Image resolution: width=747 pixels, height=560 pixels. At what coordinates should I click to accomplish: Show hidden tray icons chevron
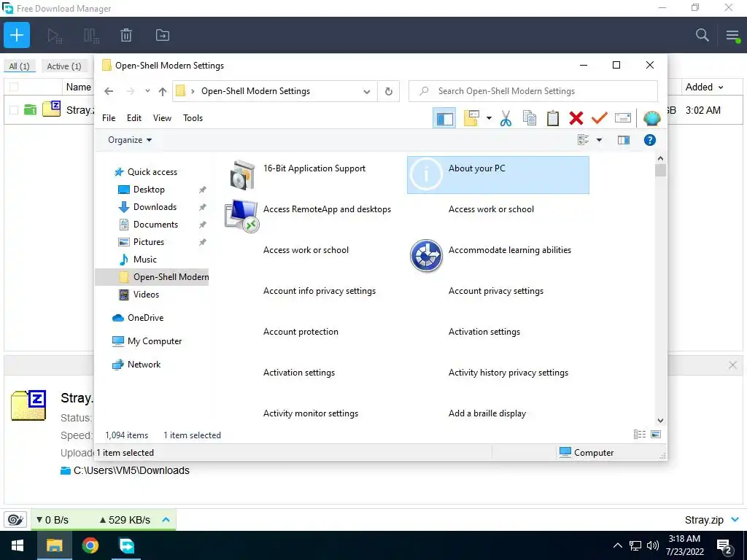pos(617,545)
